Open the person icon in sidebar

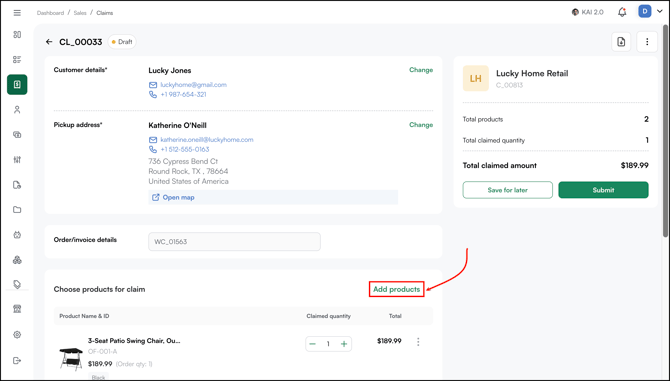tap(17, 110)
